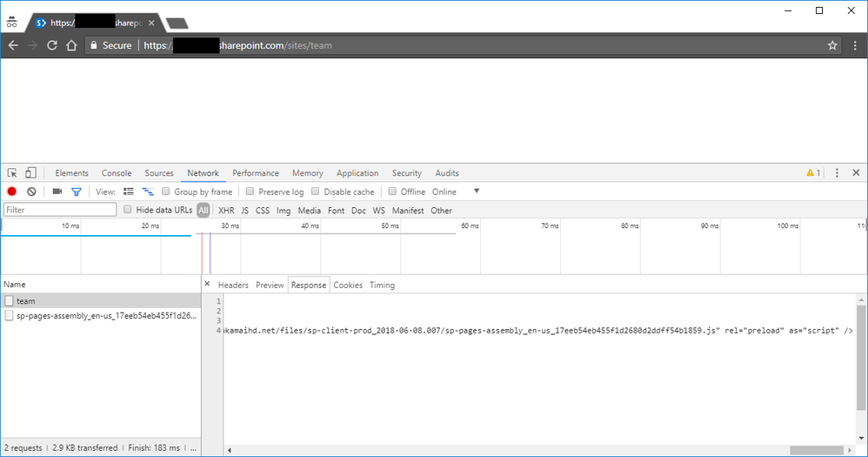The width and height of the screenshot is (868, 457).
Task: Click the yellow warning count icon
Action: coord(813,173)
